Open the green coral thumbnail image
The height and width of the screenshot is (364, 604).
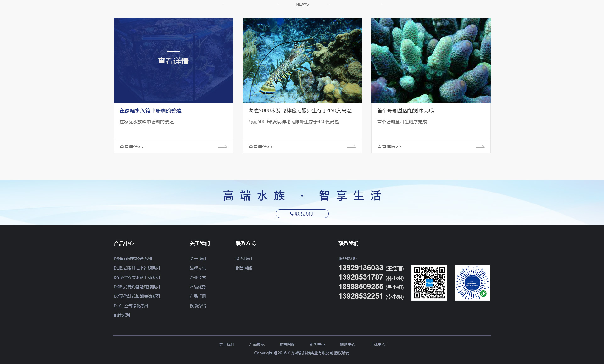[x=431, y=60]
